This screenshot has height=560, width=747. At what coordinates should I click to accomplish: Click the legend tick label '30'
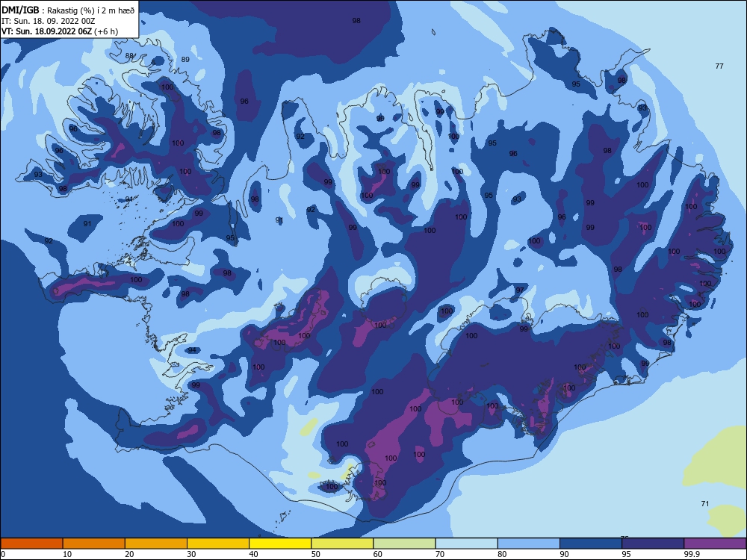[x=191, y=554]
